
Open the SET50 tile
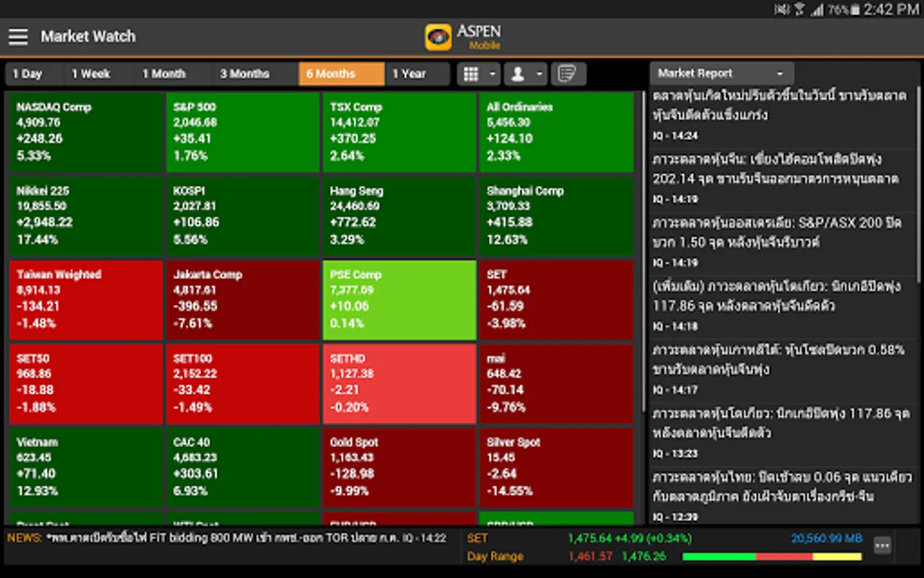(86, 384)
